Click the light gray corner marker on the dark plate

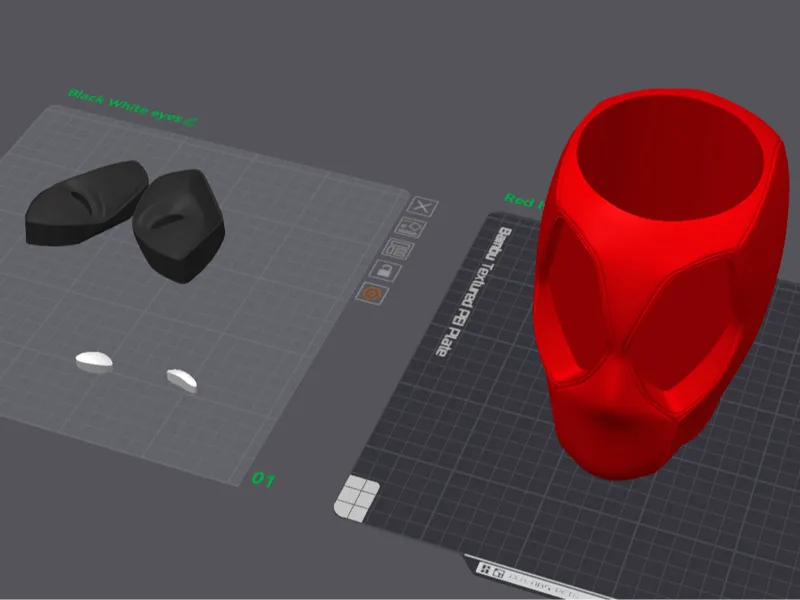(x=357, y=498)
